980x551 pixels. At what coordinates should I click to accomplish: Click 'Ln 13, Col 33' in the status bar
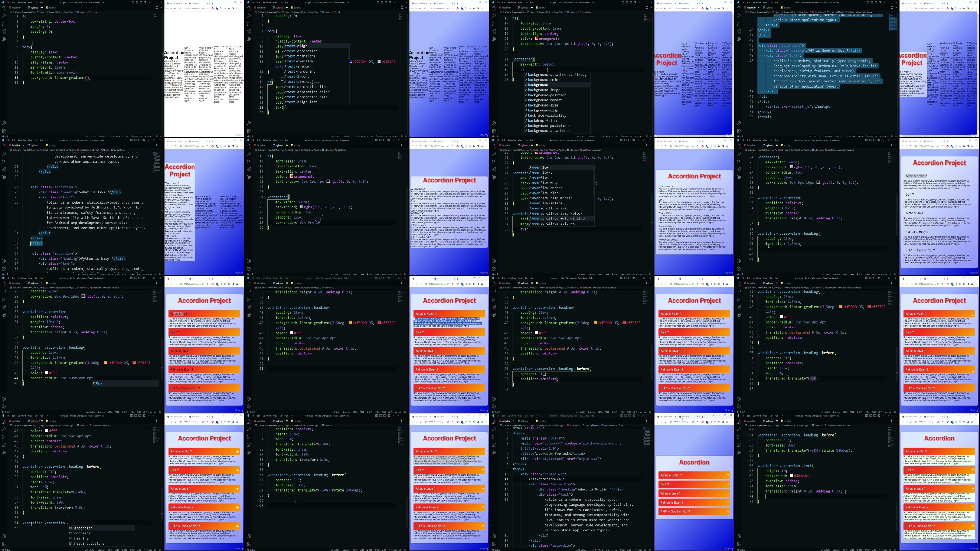pyautogui.click(x=91, y=137)
